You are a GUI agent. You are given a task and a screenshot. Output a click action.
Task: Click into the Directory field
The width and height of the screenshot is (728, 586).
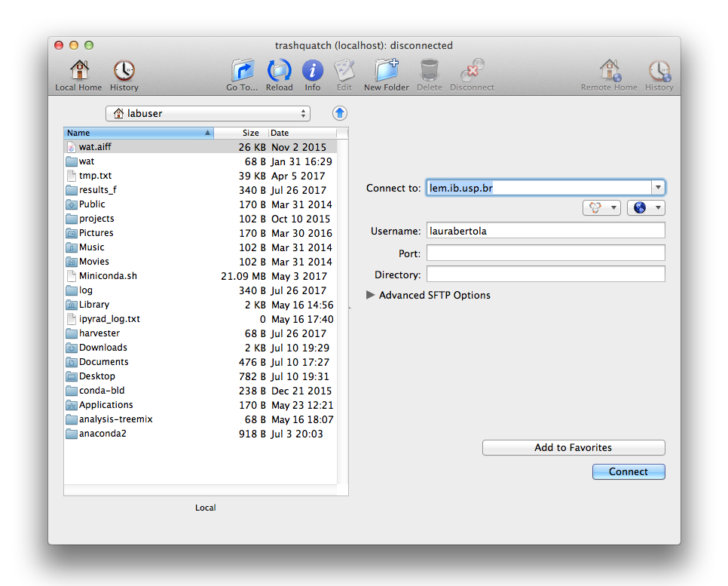(546, 275)
